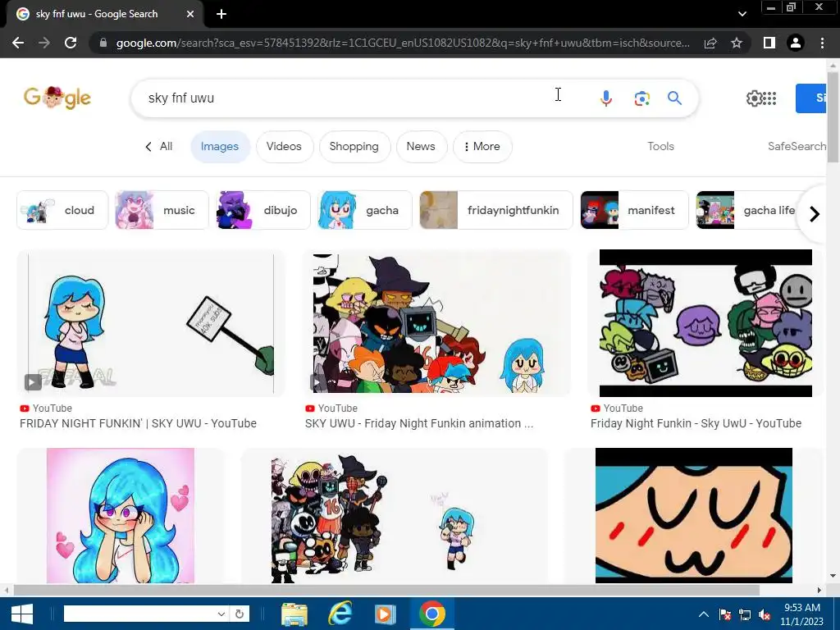This screenshot has height=630, width=840.
Task: Open the media player taskbar icon
Action: [x=384, y=614]
